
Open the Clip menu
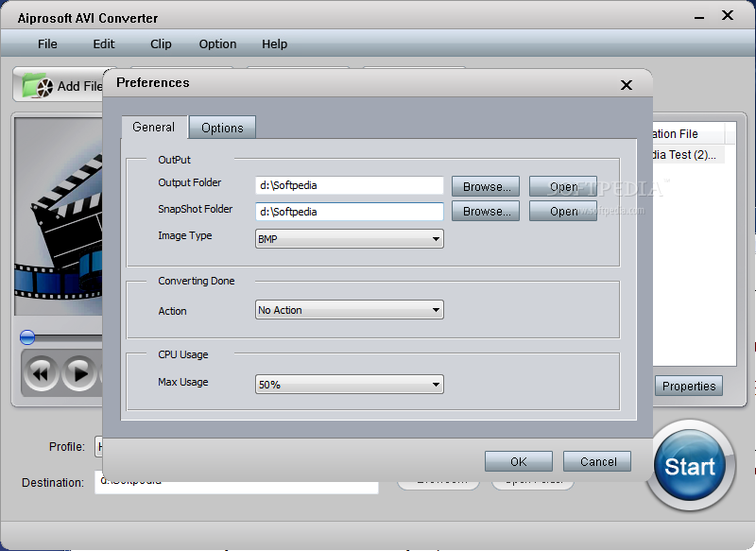161,43
